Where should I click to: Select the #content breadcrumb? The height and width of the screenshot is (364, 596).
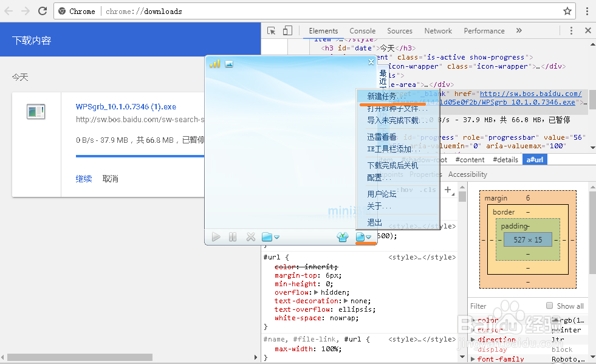click(x=470, y=160)
